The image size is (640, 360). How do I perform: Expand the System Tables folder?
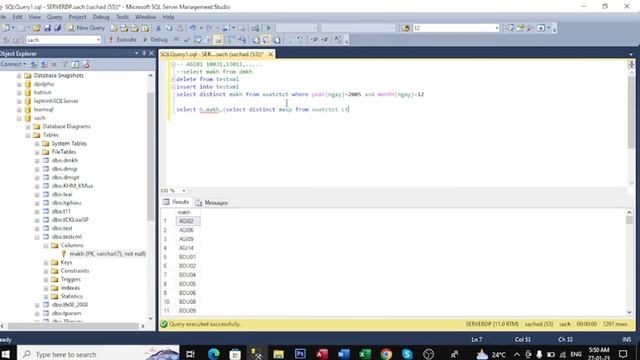coord(37,144)
